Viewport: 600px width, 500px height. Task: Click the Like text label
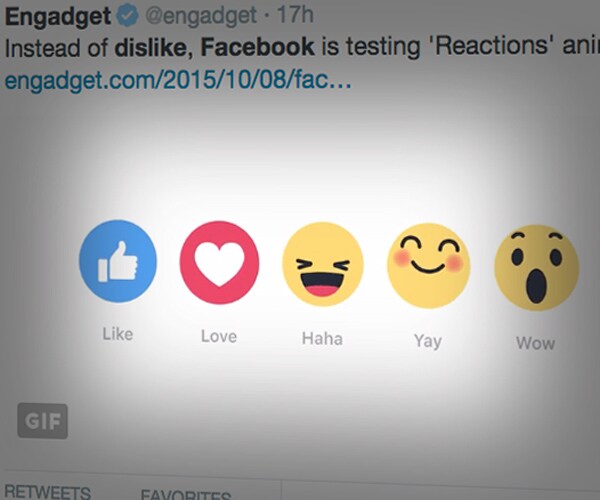(118, 334)
